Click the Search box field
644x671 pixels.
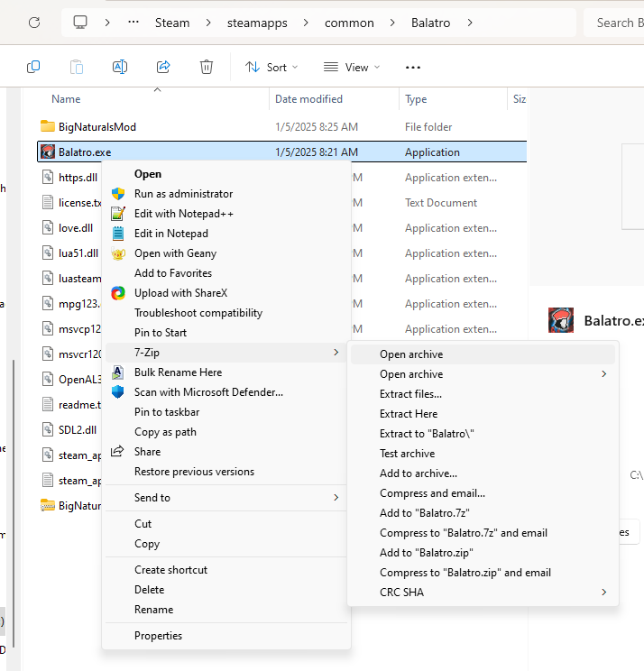tap(614, 23)
